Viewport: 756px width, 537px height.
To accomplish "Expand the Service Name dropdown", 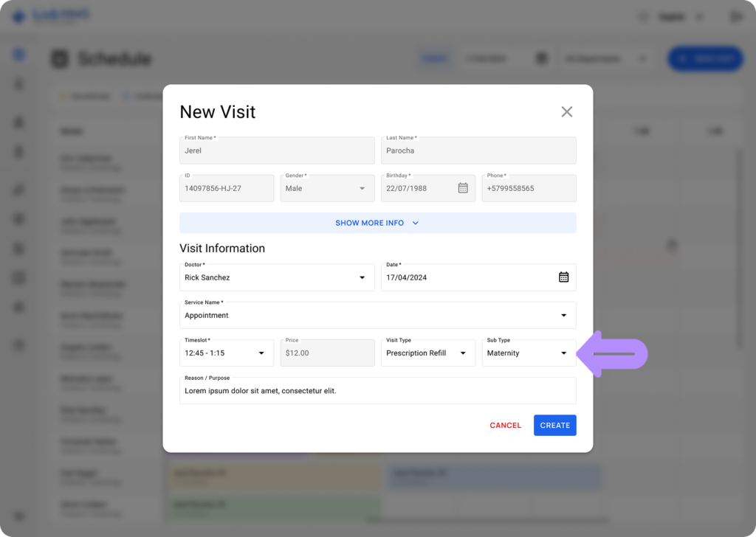I will [x=377, y=315].
